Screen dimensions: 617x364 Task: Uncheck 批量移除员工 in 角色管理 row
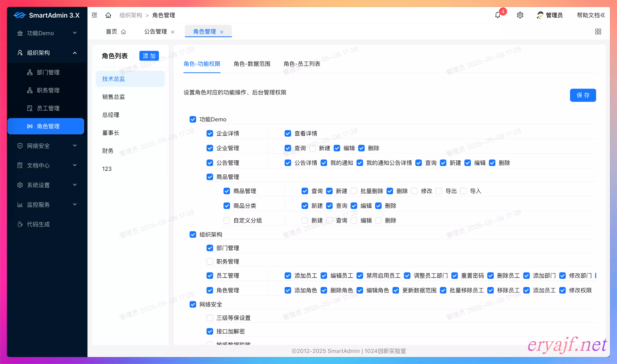pyautogui.click(x=443, y=290)
